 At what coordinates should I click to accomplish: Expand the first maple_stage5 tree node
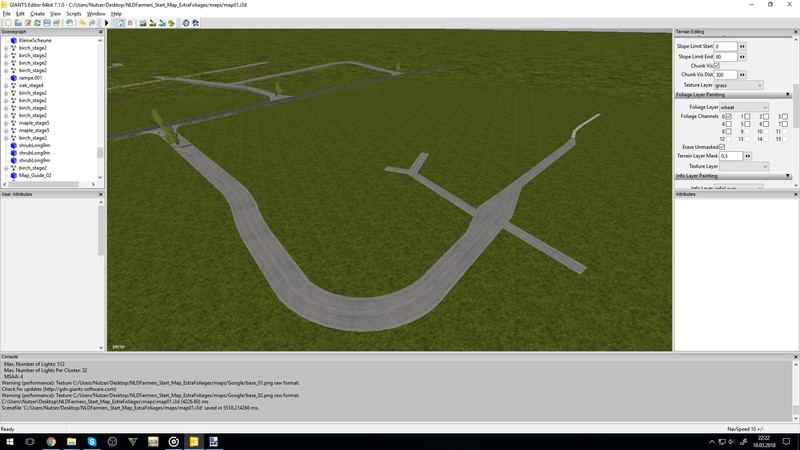(6, 123)
